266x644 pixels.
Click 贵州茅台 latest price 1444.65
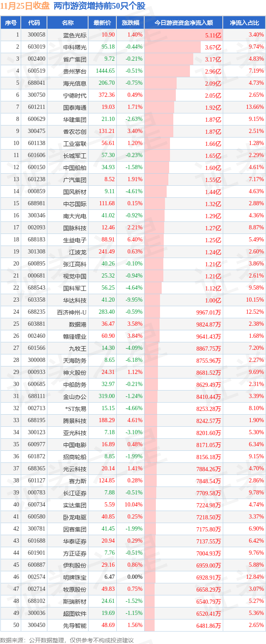tap(105, 71)
